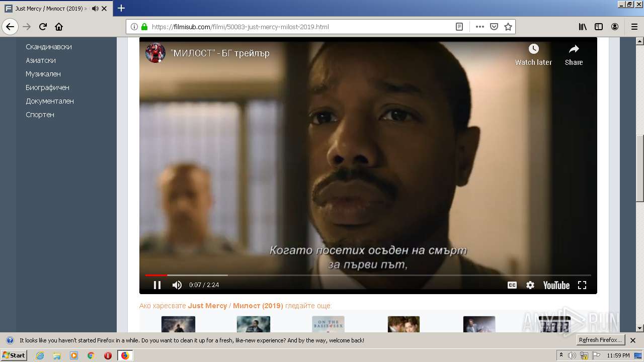Open the On the Basis of Sex thumbnail
This screenshot has width=644, height=362.
tap(328, 324)
